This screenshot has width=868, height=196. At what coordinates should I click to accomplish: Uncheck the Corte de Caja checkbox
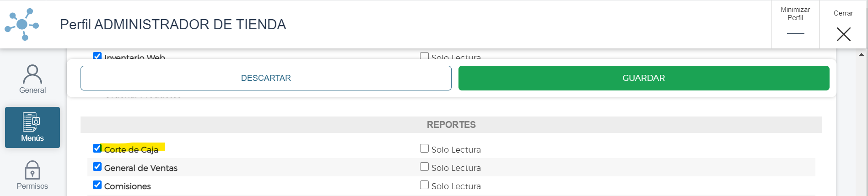pyautogui.click(x=97, y=148)
